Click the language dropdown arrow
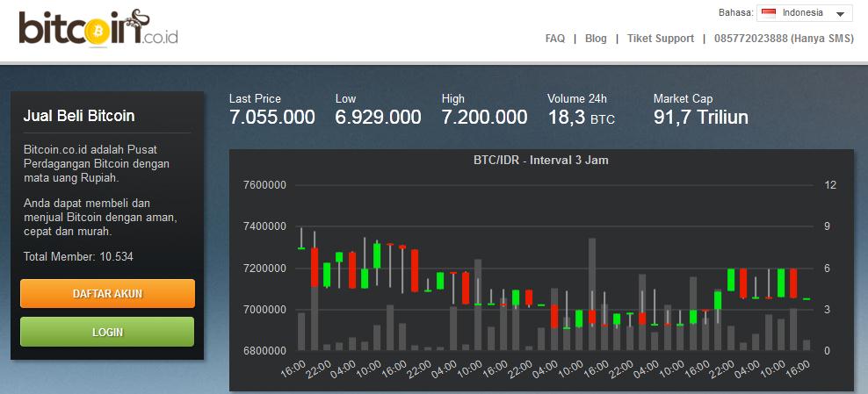868x394 pixels. (x=840, y=14)
